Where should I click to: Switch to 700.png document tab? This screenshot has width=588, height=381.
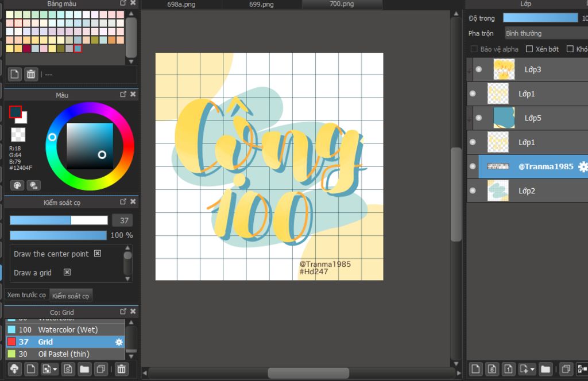click(342, 5)
